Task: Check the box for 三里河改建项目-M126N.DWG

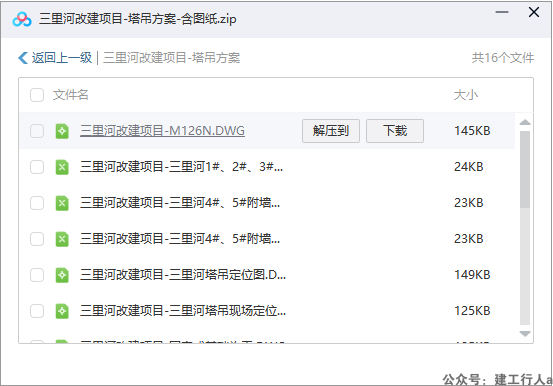Action: pos(37,131)
